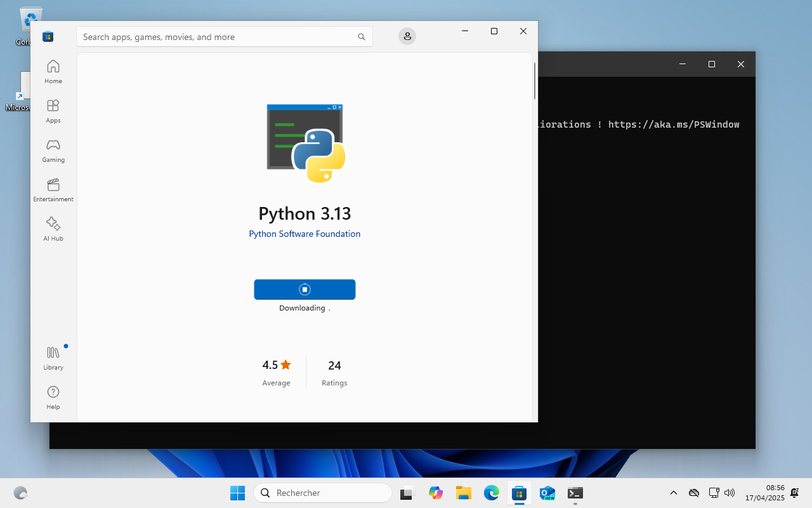Select Microsoft Store taskbar icon

[520, 493]
